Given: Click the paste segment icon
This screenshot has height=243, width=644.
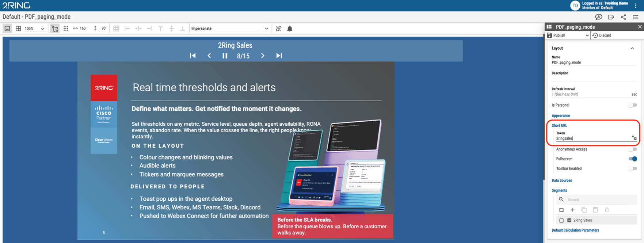Looking at the screenshot, I should click(595, 210).
